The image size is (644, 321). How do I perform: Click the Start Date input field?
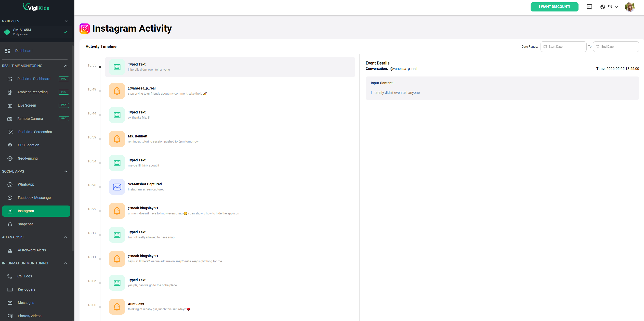pos(563,47)
